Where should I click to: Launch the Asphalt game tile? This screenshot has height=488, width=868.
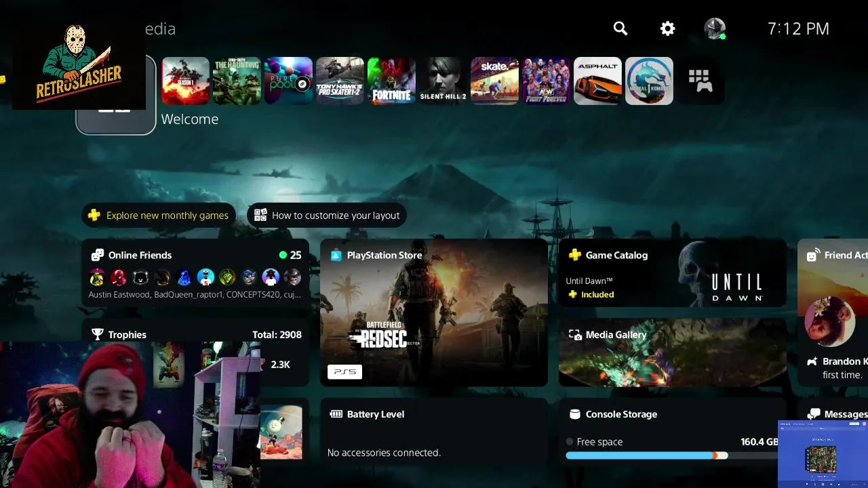[x=597, y=81]
